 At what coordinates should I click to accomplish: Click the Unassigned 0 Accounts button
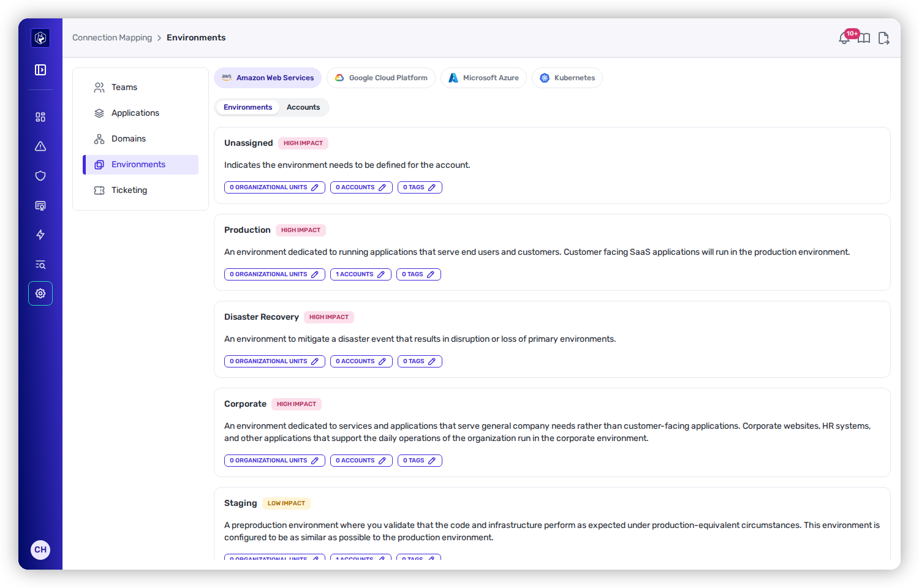click(x=361, y=187)
